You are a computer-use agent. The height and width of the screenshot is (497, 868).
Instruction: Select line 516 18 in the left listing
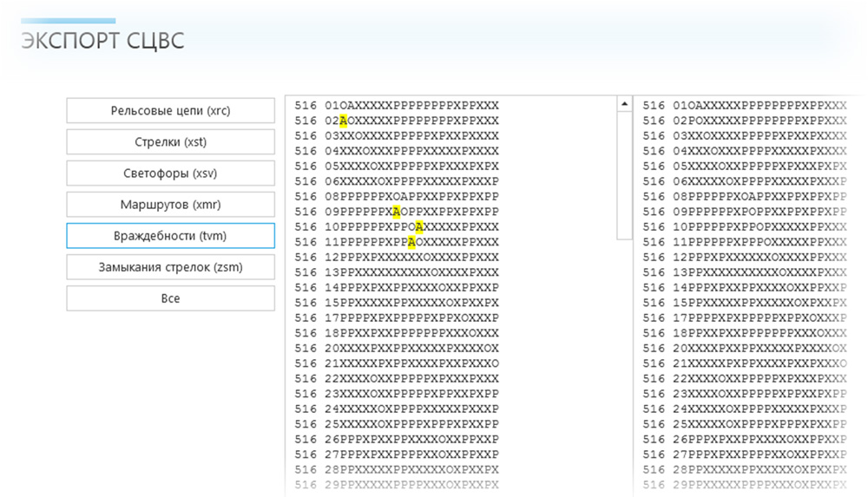(397, 333)
